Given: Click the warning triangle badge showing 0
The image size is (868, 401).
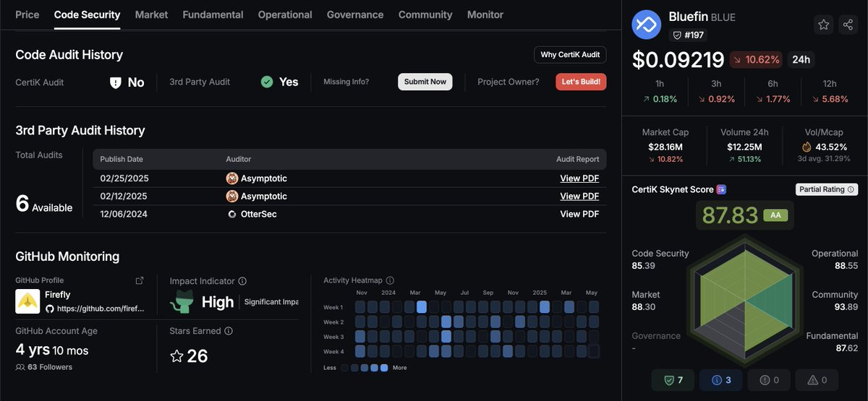Looking at the screenshot, I should (x=816, y=380).
